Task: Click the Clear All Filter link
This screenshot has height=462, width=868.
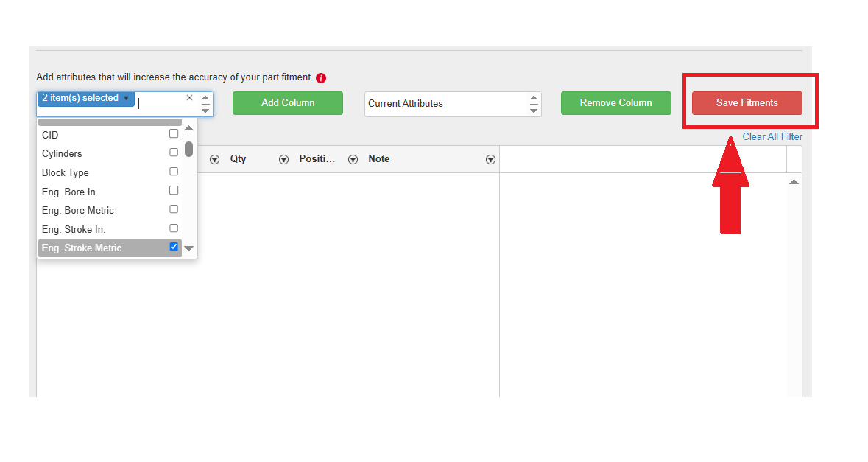Action: [772, 136]
